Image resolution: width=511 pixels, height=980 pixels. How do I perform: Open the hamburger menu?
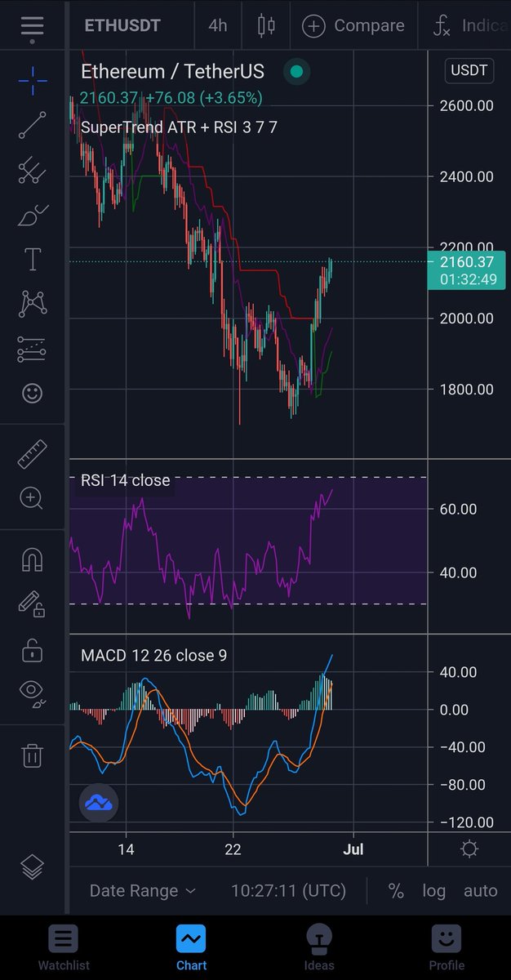(32, 25)
